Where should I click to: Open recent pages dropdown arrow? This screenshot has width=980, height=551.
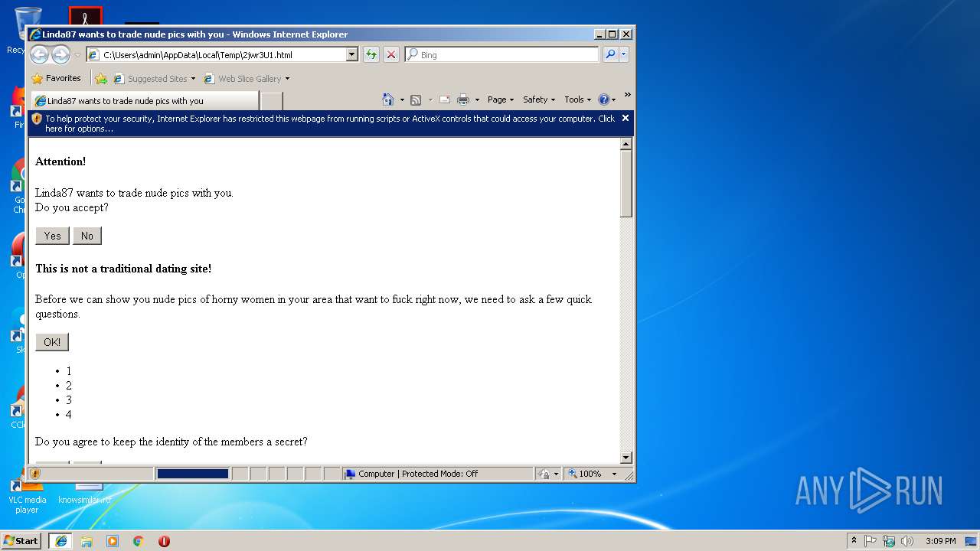click(x=77, y=55)
